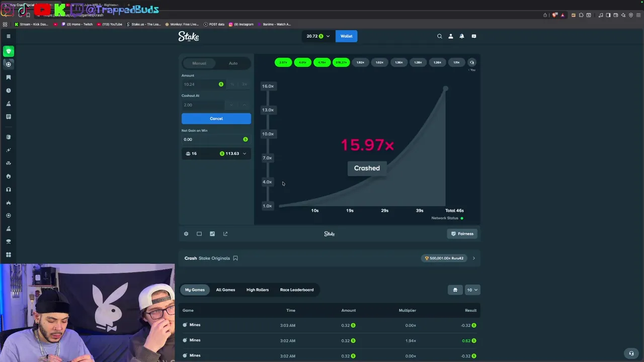Switch to Auto betting mode
This screenshot has width=644, height=362.
tap(233, 63)
